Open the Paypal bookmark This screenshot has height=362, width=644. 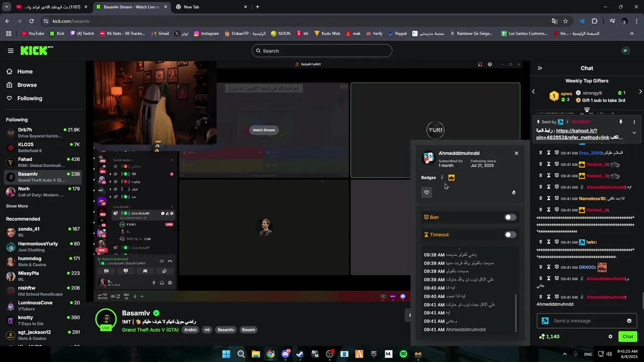tap(397, 34)
